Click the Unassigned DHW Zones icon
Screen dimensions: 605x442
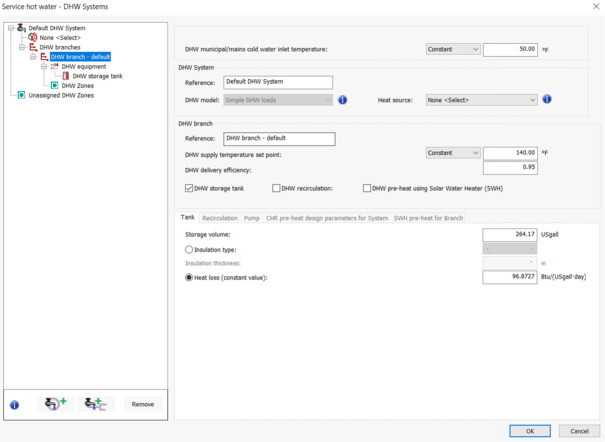click(x=21, y=95)
